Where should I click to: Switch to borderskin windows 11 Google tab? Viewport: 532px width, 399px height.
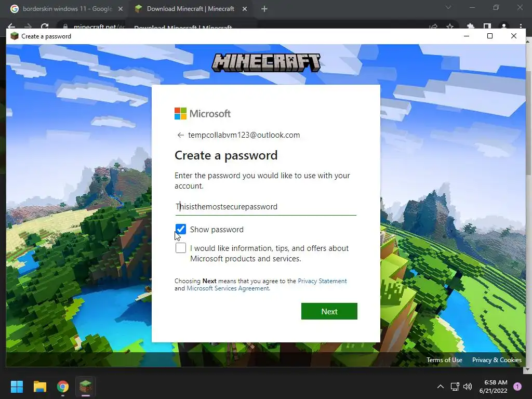(67, 9)
